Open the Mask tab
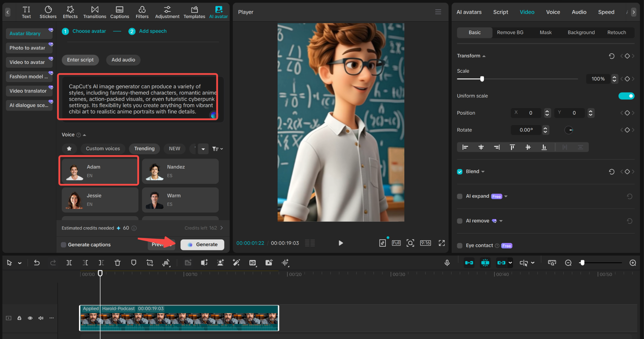644x339 pixels. (x=546, y=33)
